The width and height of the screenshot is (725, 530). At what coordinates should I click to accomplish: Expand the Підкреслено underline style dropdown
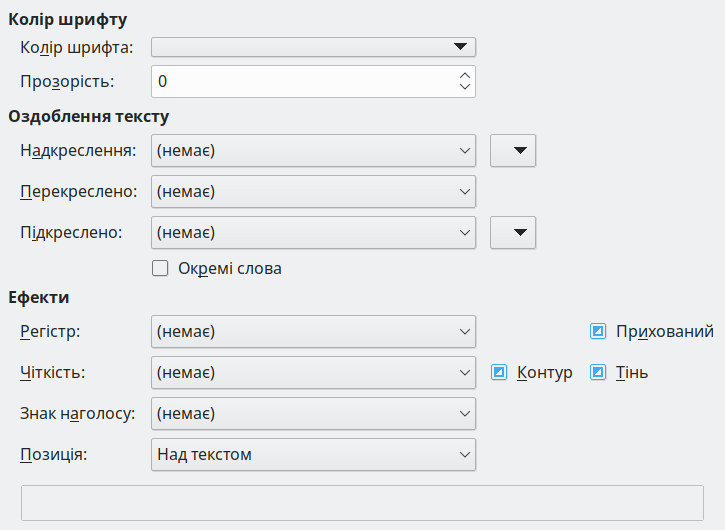click(x=313, y=232)
